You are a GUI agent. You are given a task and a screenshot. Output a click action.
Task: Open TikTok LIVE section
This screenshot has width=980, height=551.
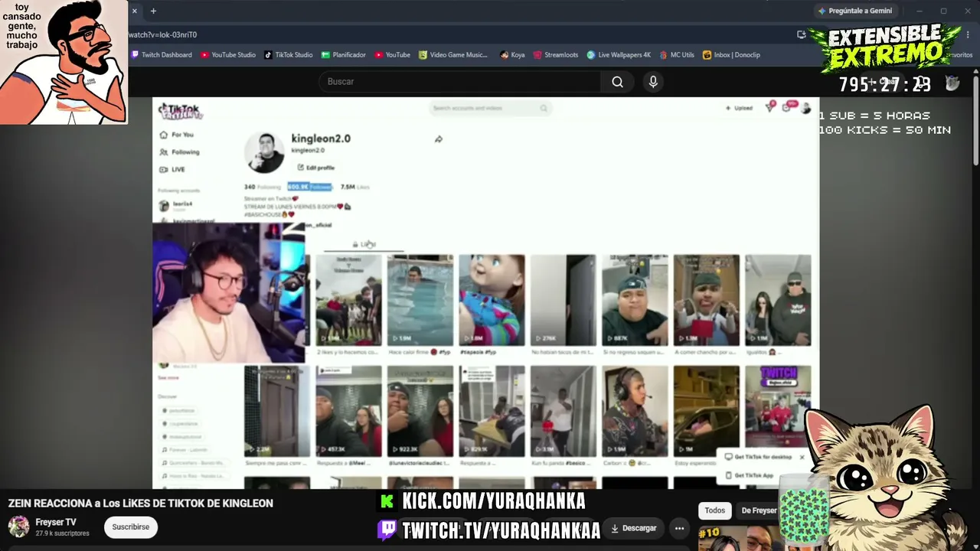(172, 169)
